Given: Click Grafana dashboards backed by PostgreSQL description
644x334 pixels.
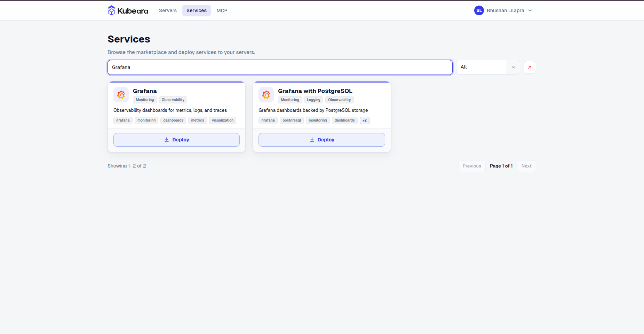Looking at the screenshot, I should click(x=313, y=110).
